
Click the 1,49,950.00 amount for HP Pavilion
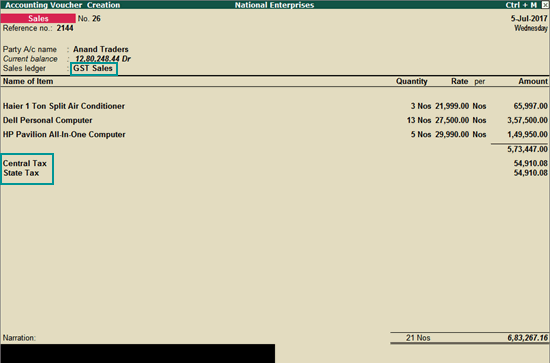coord(527,135)
